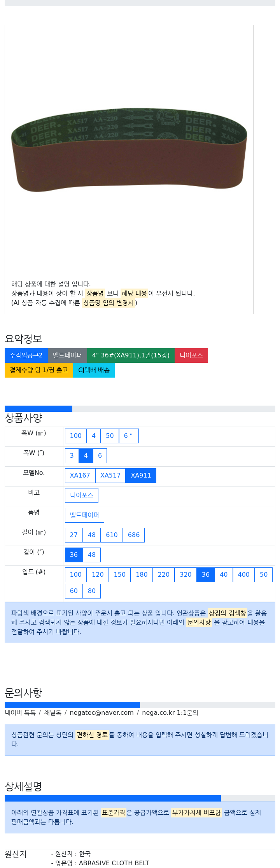This screenshot has height=868, width=280.
Task: Select 48 in 길이 (″) row
Action: pyautogui.click(x=92, y=555)
